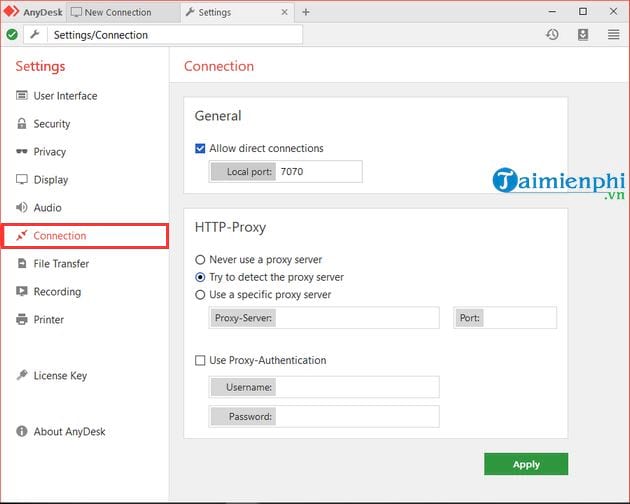Click the General section heading

coord(218,116)
